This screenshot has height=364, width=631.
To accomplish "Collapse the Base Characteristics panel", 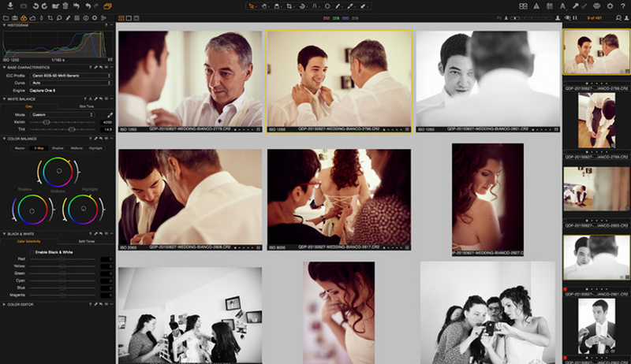I will [x=4, y=68].
